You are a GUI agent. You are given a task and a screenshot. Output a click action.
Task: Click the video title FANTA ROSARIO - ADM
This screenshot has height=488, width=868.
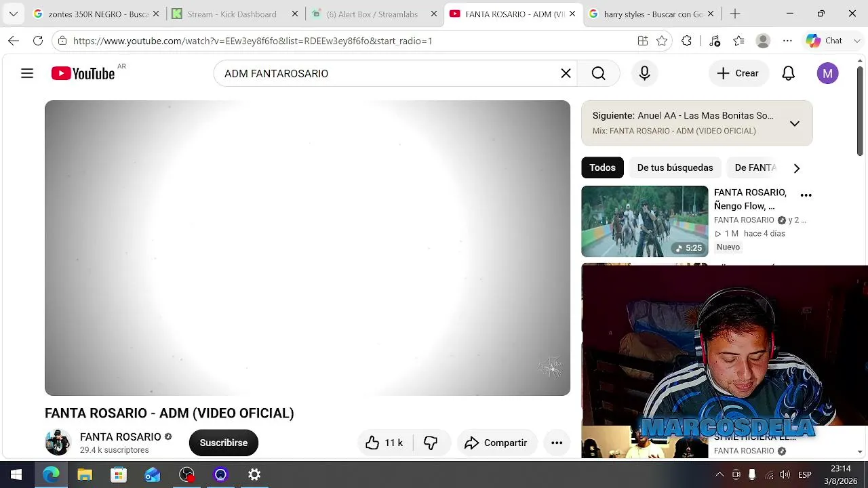coord(170,413)
